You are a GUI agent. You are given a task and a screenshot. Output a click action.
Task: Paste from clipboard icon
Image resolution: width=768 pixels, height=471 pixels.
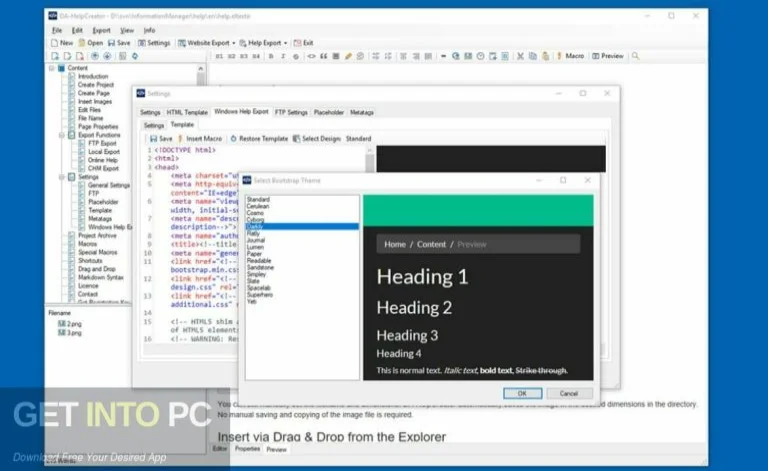pyautogui.click(x=545, y=56)
